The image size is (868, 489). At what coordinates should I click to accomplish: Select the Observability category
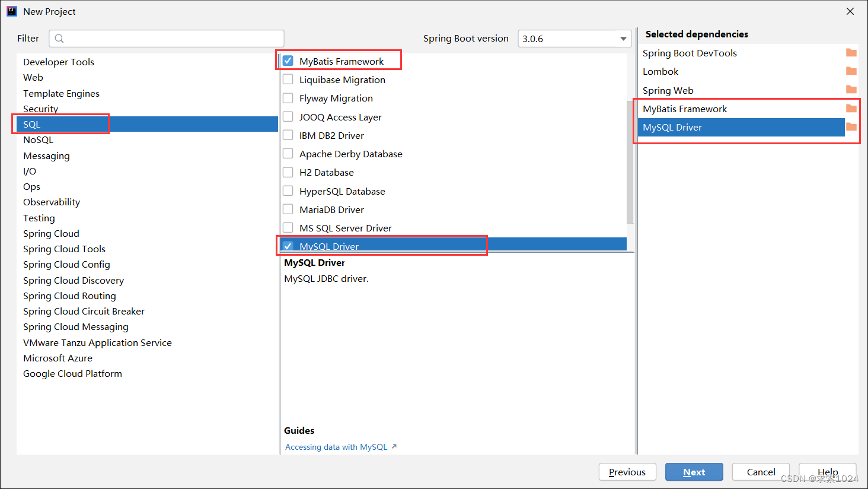click(x=147, y=202)
